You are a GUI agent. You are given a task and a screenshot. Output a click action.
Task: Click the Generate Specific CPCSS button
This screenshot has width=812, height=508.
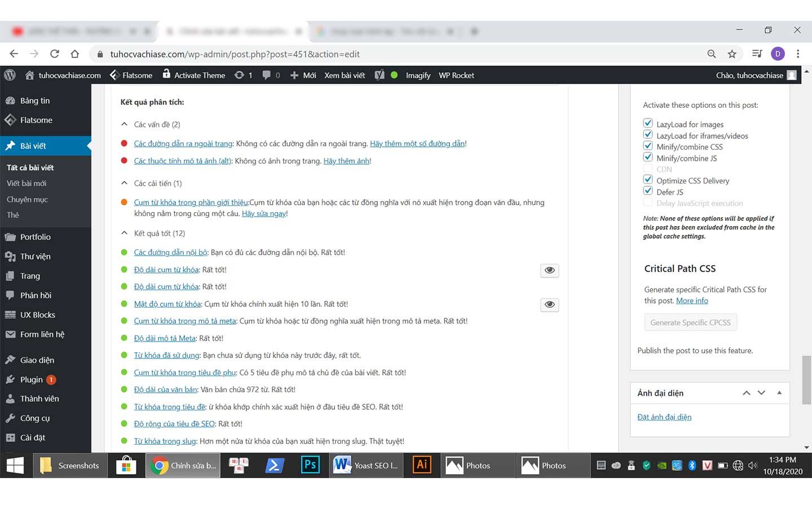click(690, 322)
